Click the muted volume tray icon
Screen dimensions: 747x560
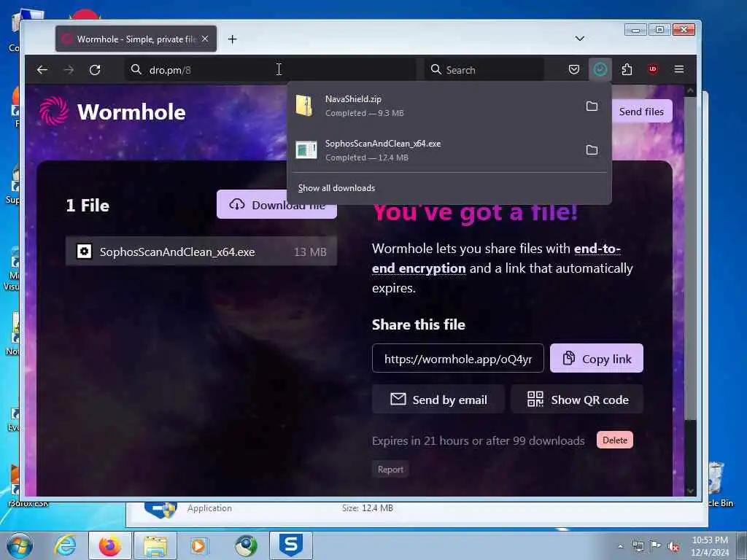(673, 547)
